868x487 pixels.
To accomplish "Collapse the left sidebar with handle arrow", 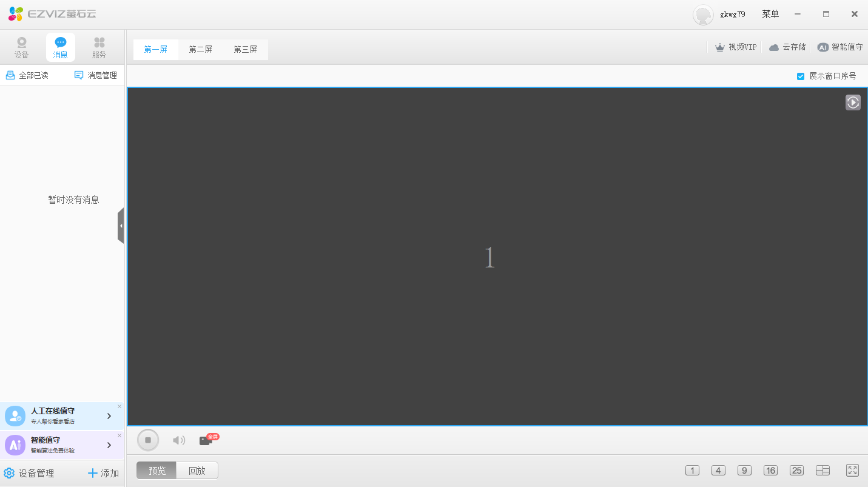I will pos(121,226).
